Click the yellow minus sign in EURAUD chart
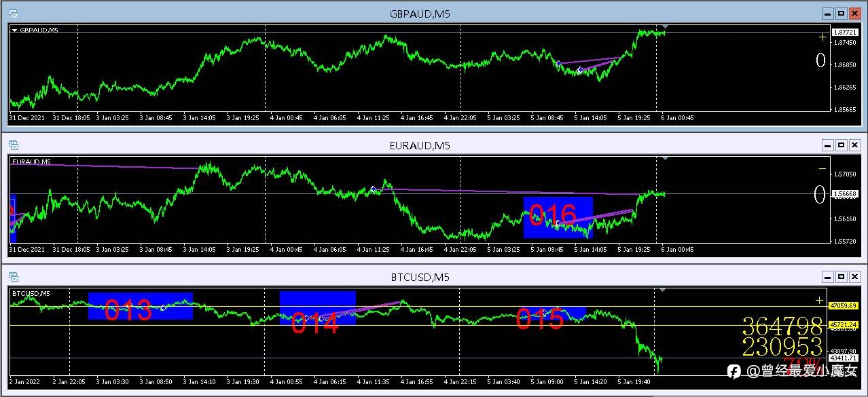The width and height of the screenshot is (868, 397). pos(822,168)
